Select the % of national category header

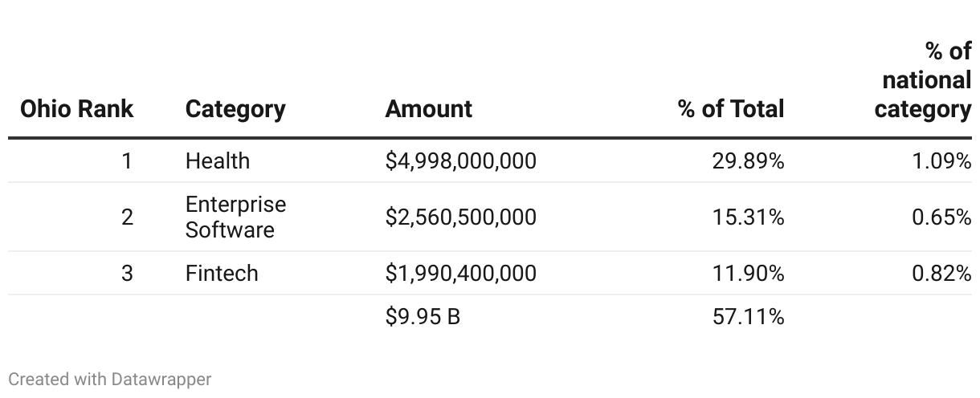[923, 80]
